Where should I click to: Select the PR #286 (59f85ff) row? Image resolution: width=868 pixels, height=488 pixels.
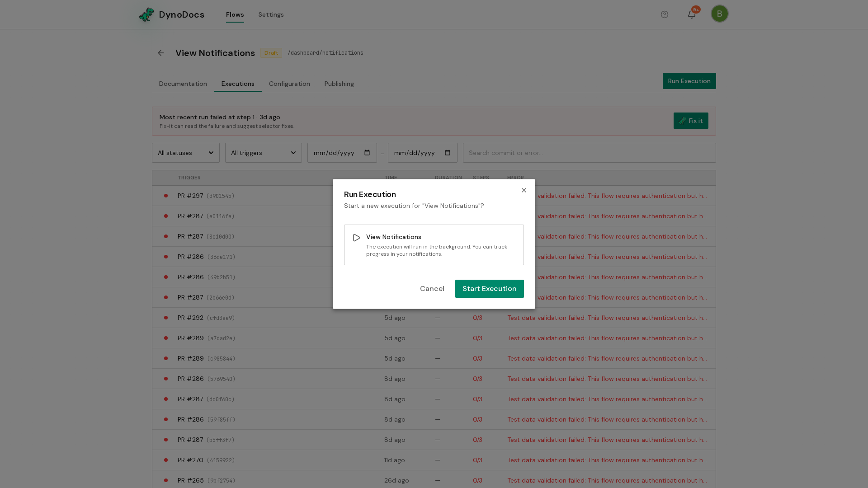click(434, 419)
